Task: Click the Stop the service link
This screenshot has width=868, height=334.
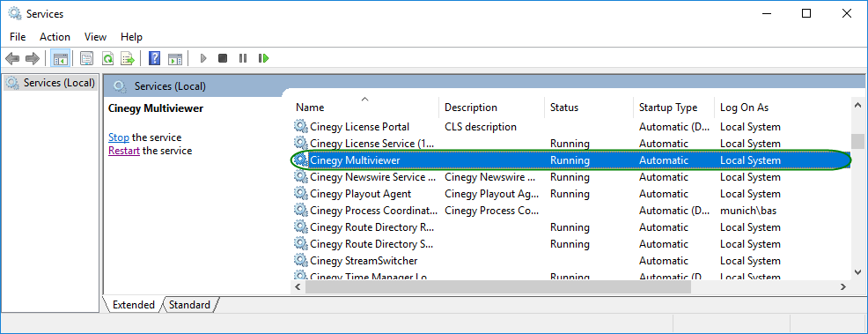Action: [x=119, y=137]
